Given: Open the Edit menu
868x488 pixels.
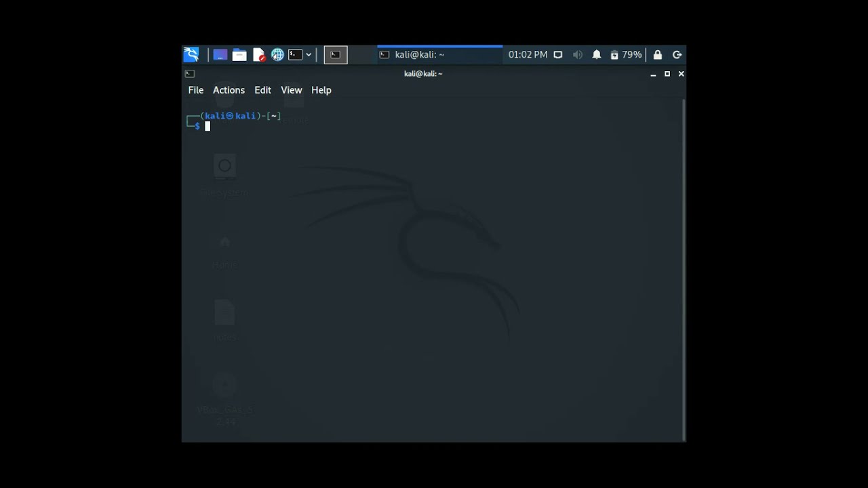Looking at the screenshot, I should click(x=262, y=90).
